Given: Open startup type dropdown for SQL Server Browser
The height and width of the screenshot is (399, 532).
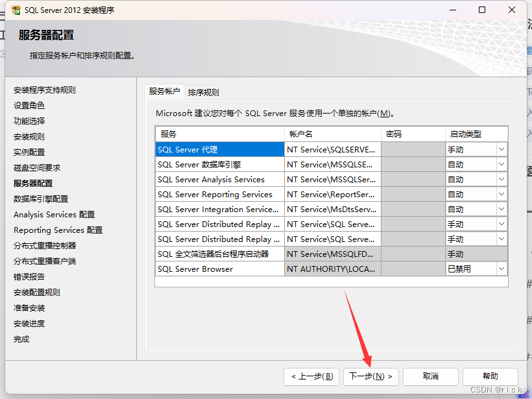Looking at the screenshot, I should click(x=500, y=268).
